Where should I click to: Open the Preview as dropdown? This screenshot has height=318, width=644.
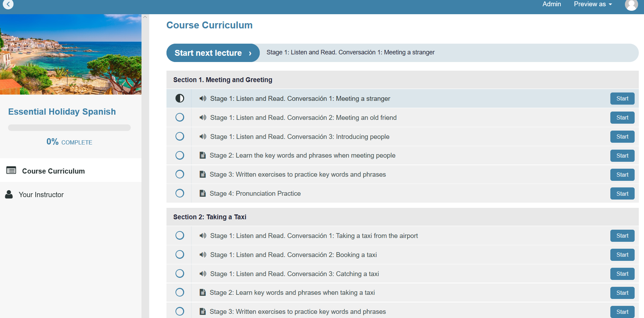point(593,4)
